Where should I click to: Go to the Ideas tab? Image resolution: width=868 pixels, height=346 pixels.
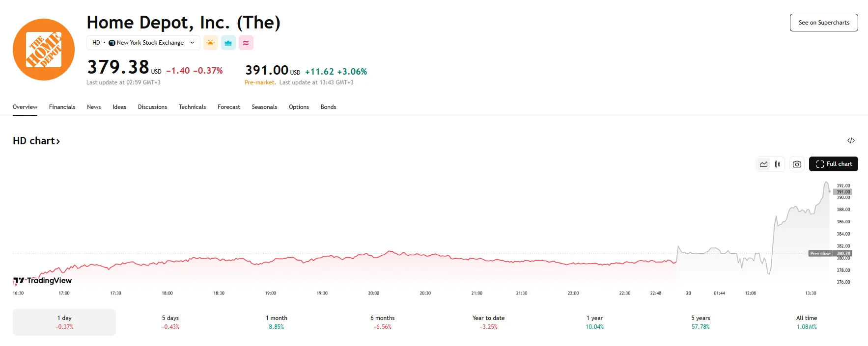(119, 107)
